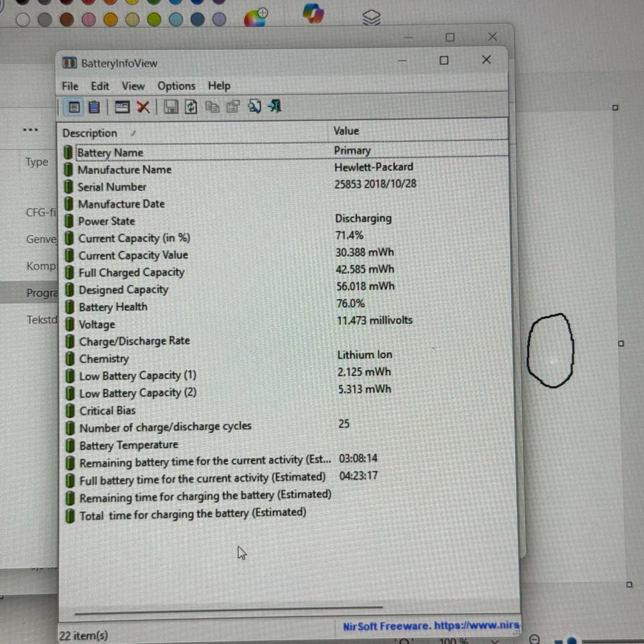Screen dimensions: 644x644
Task: Click the red X delete toolbar icon
Action: click(x=143, y=107)
